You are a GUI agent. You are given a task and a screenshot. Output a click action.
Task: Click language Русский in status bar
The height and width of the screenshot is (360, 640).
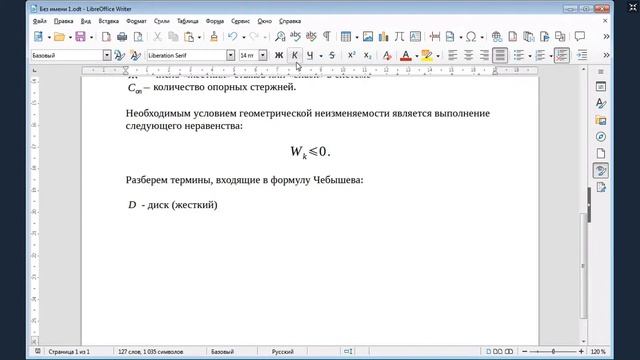point(282,351)
